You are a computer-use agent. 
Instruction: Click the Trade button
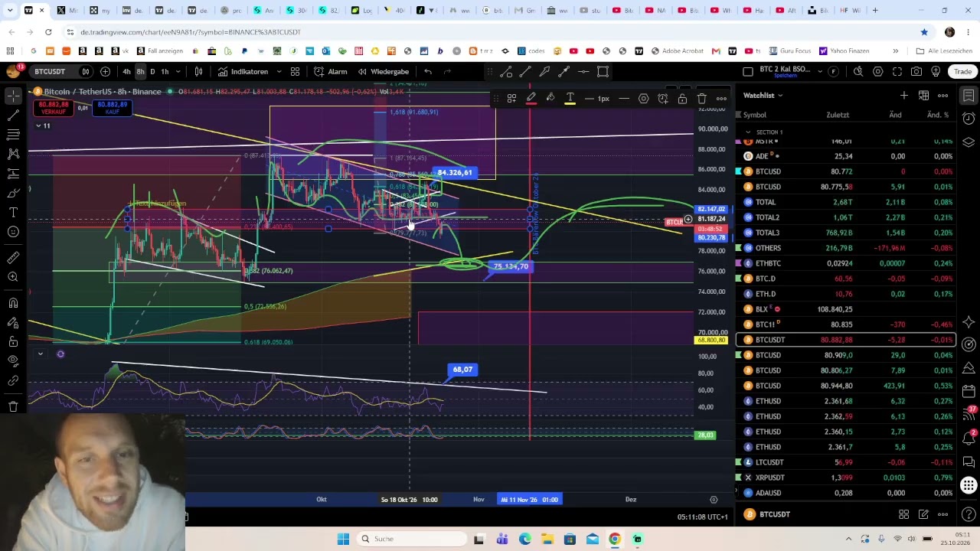(962, 71)
